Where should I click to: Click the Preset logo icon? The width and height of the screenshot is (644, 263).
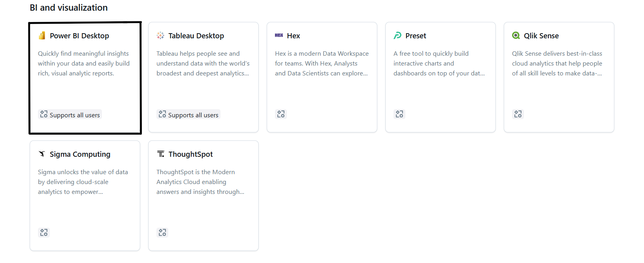tap(397, 36)
